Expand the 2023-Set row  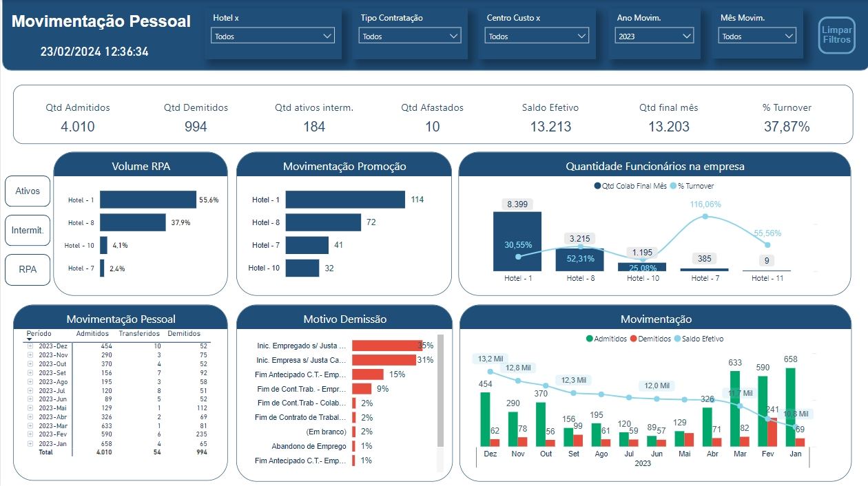(x=30, y=372)
